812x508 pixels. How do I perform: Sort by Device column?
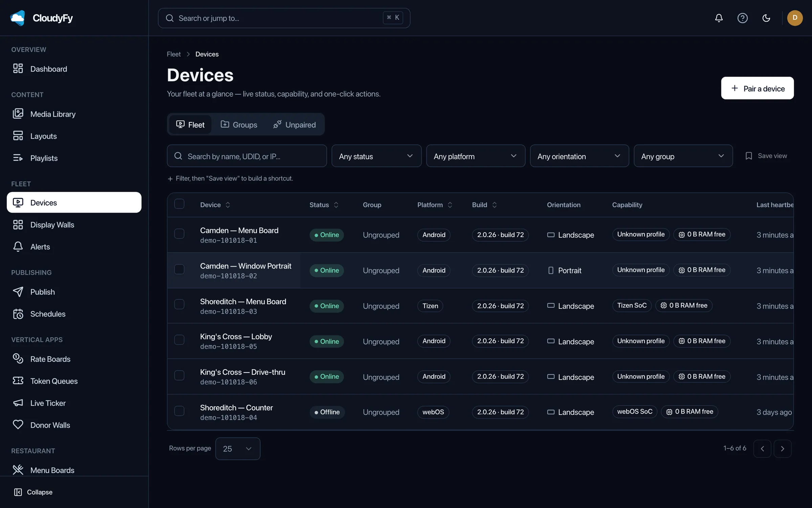[x=215, y=205]
